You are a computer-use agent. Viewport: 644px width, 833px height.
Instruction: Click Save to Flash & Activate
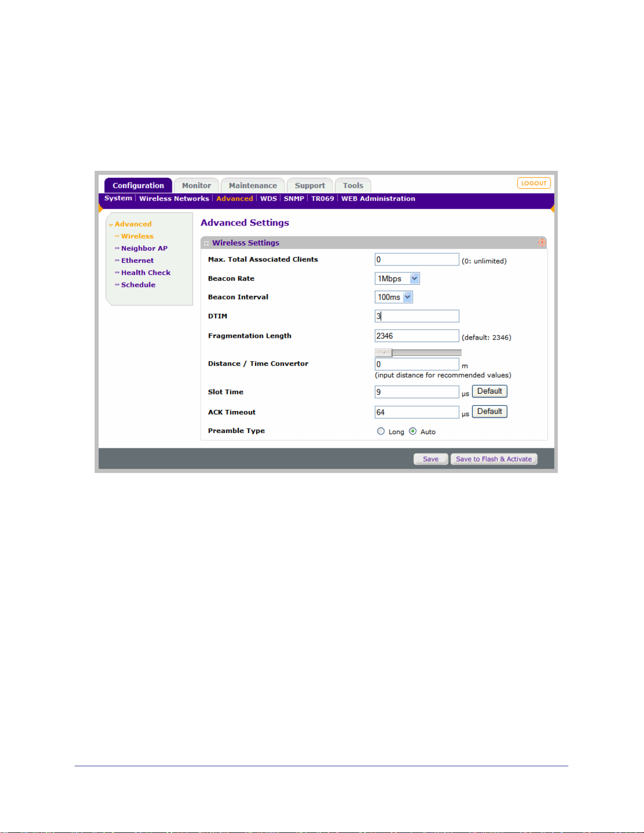(494, 459)
